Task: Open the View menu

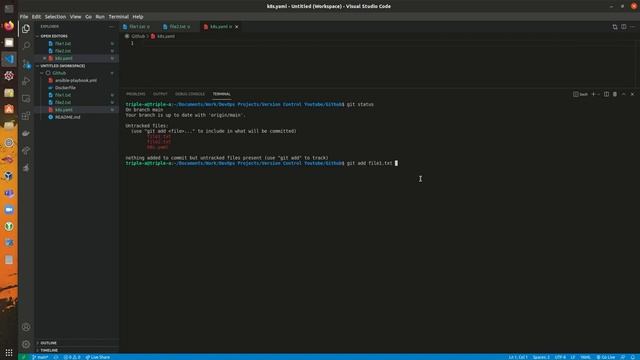Action: tap(76, 17)
